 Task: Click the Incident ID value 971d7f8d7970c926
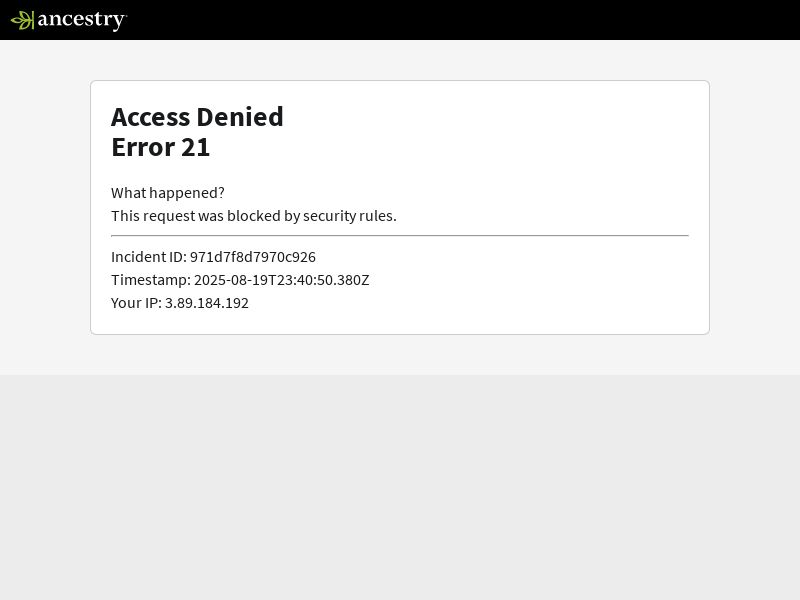coord(253,257)
